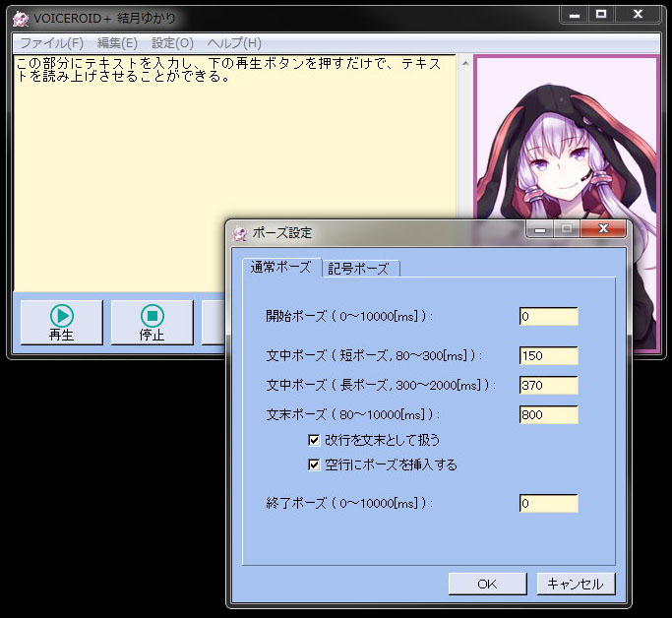Viewport: 672px width, 618px height.
Task: Switch to the 記号ポーズ tab
Action: (360, 269)
